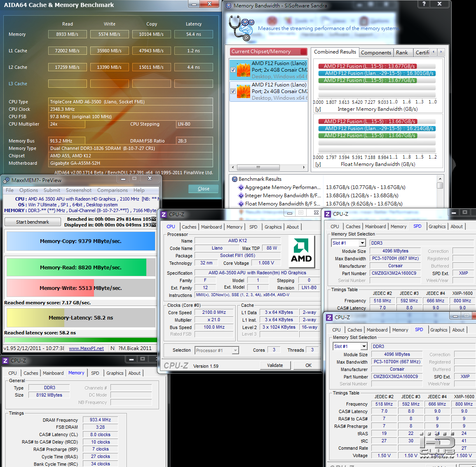Viewport: 476px width, 467px height.
Task: Click the MaxxMEM PreView title bar icon
Action: tap(6, 180)
